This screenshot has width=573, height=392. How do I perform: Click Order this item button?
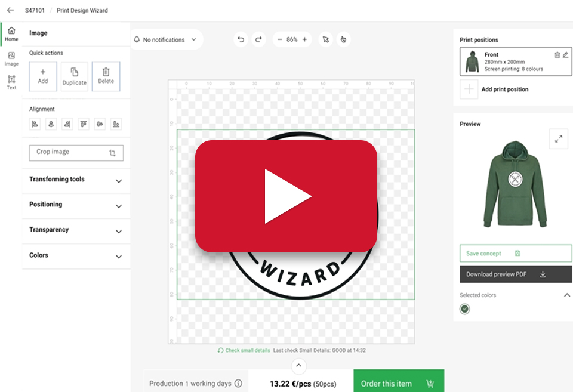coord(399,381)
